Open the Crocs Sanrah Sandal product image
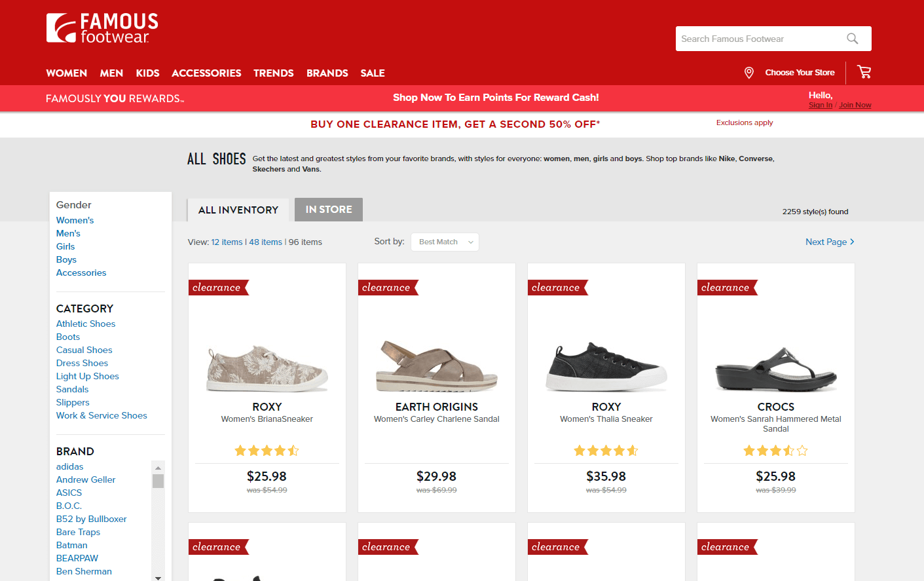 tap(776, 369)
